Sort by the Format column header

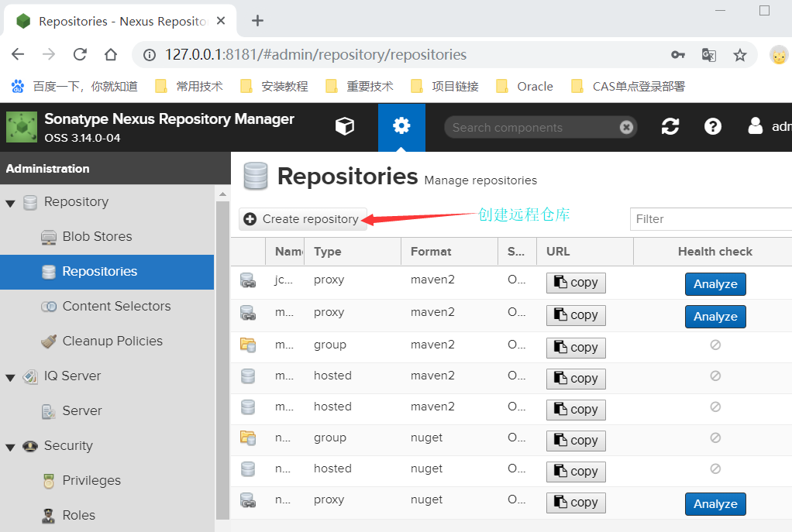(449, 252)
